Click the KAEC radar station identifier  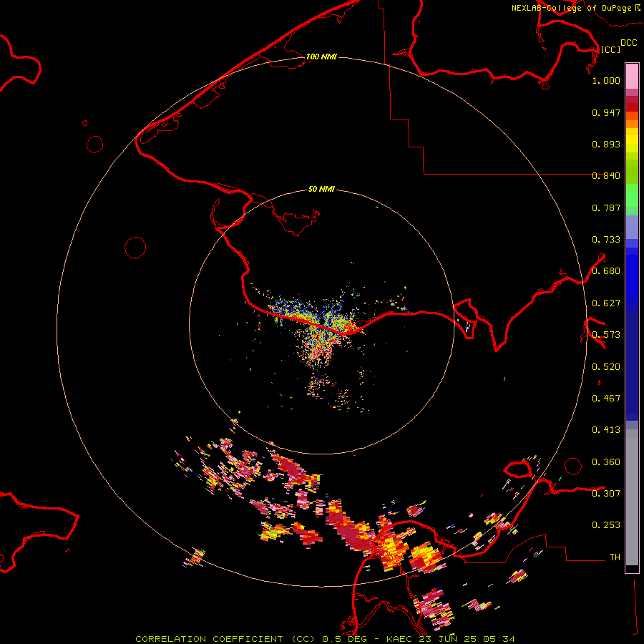click(401, 639)
